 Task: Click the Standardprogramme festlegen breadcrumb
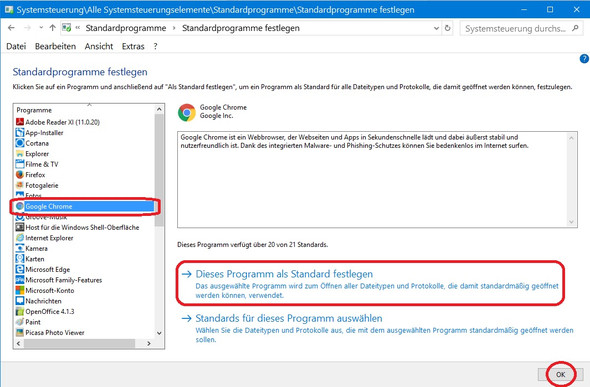pos(241,28)
